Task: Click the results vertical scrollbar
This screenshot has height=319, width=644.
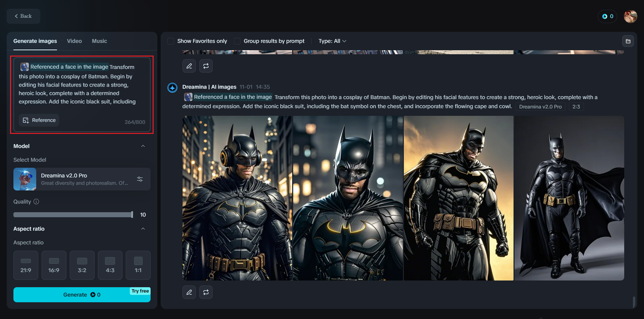Action: (x=634, y=302)
